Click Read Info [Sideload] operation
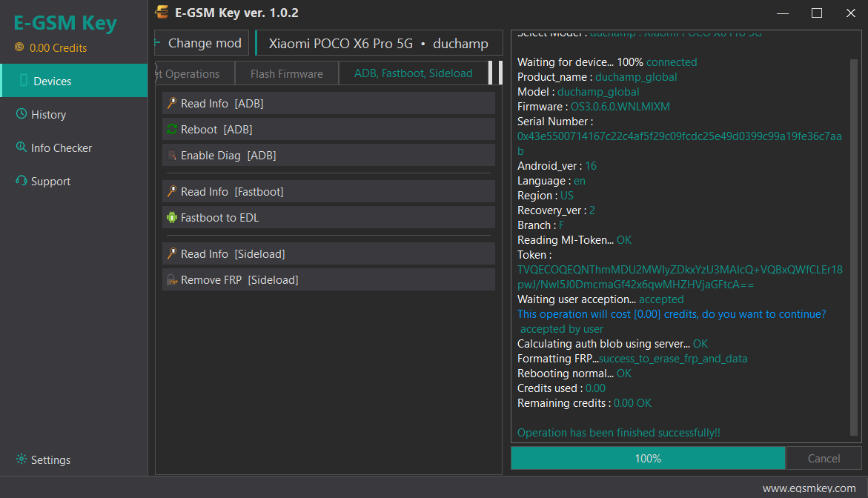Image resolution: width=868 pixels, height=498 pixels. 329,254
